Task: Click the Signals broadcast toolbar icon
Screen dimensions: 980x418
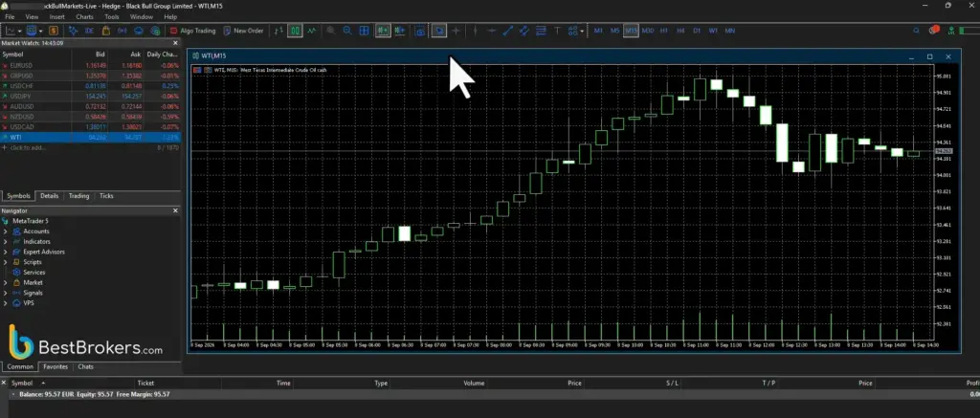Action: 122,31
